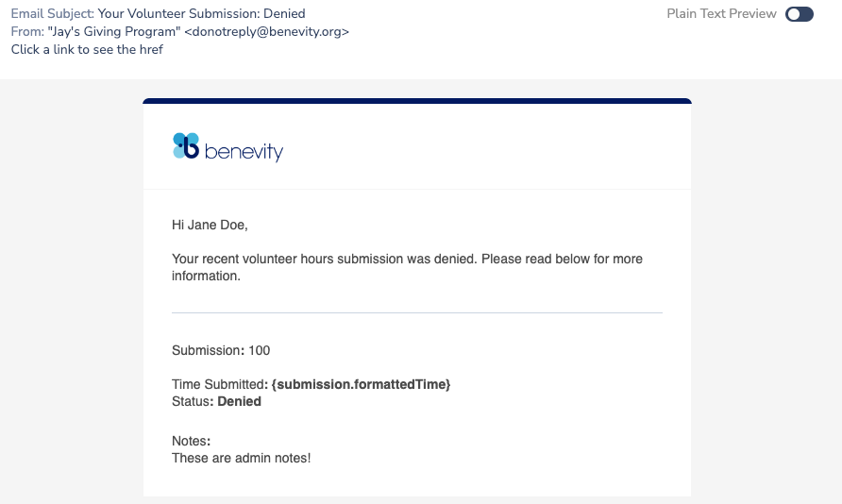Viewport: 842px width, 504px height.
Task: Click the Time Submitted label
Action: tap(219, 384)
